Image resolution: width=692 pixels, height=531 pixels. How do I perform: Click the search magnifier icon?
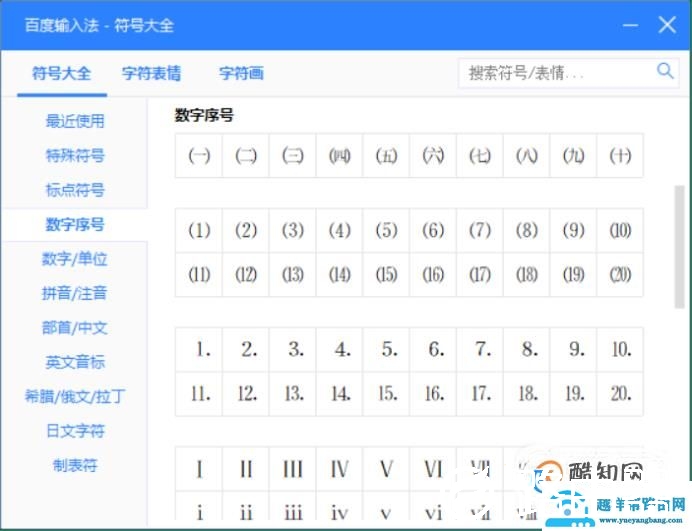click(x=665, y=71)
